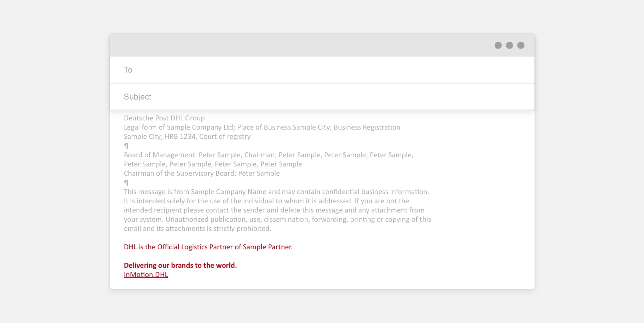Click the rightmost gray window dot
The width and height of the screenshot is (644, 323).
tap(521, 45)
